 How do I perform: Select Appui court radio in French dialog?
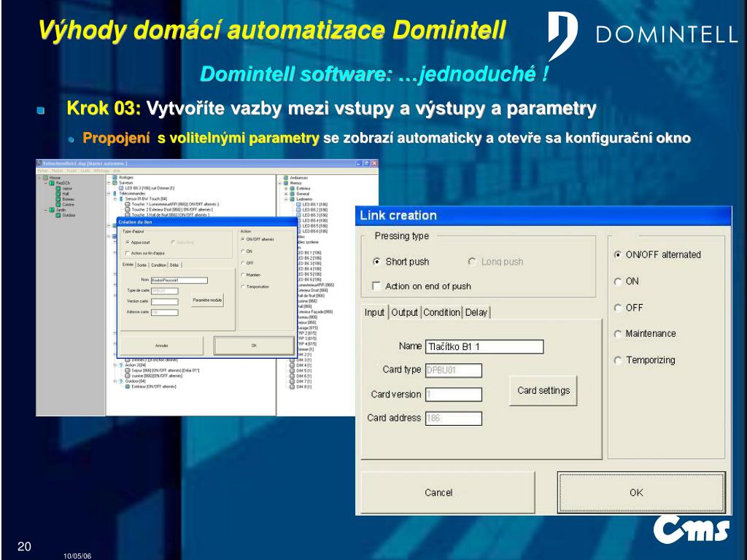127,242
